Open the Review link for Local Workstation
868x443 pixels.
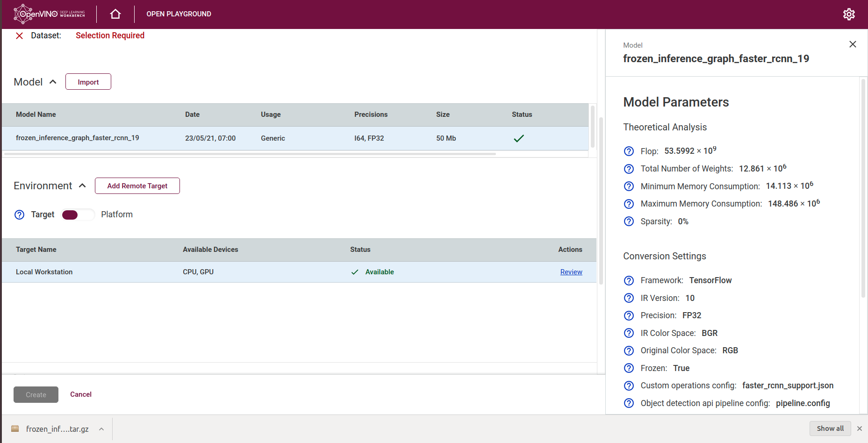pos(571,272)
